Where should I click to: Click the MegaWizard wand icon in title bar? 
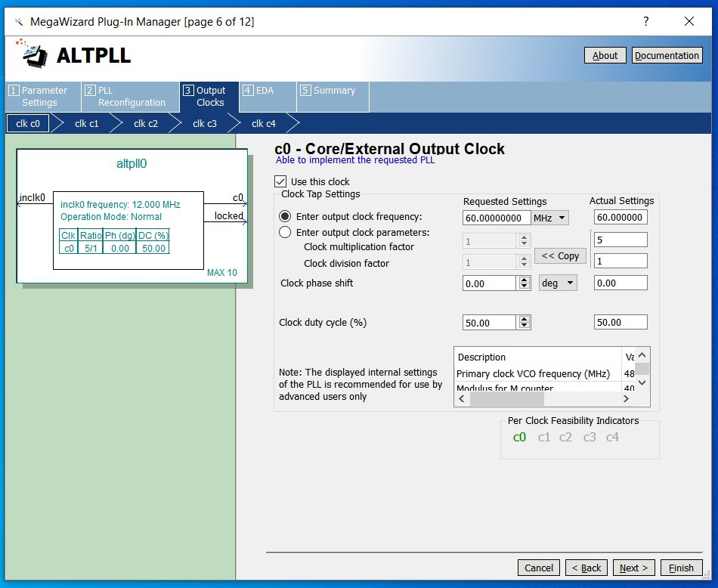[19, 21]
